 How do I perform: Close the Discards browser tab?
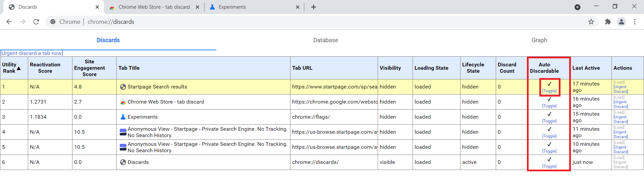tap(97, 7)
